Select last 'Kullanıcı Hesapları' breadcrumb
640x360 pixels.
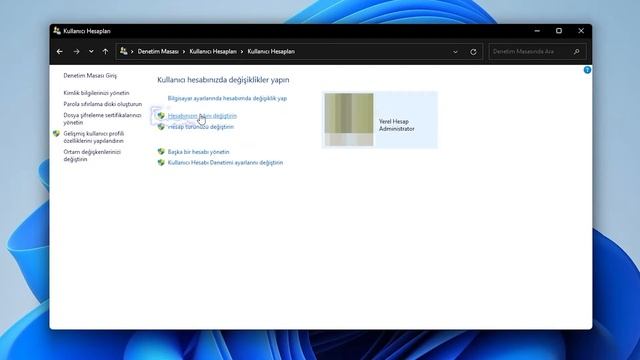tap(271, 51)
